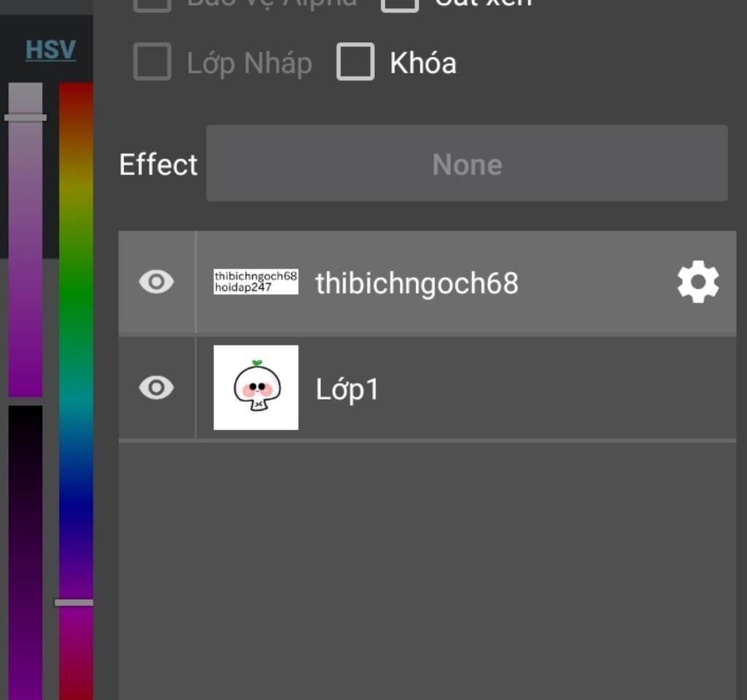Click the mushroom thumbnail of Lớp1

click(256, 388)
